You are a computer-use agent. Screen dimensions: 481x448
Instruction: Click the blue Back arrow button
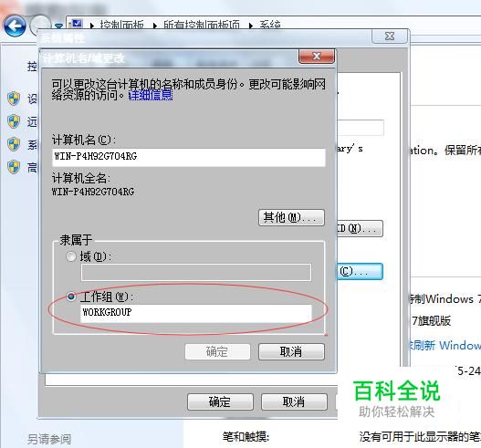15,26
